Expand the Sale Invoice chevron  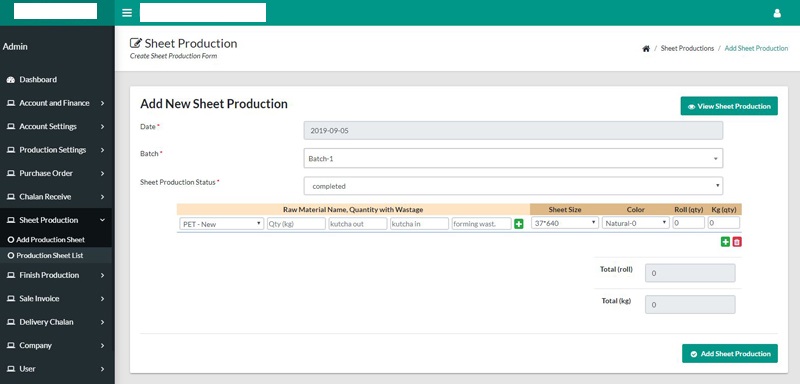point(103,299)
